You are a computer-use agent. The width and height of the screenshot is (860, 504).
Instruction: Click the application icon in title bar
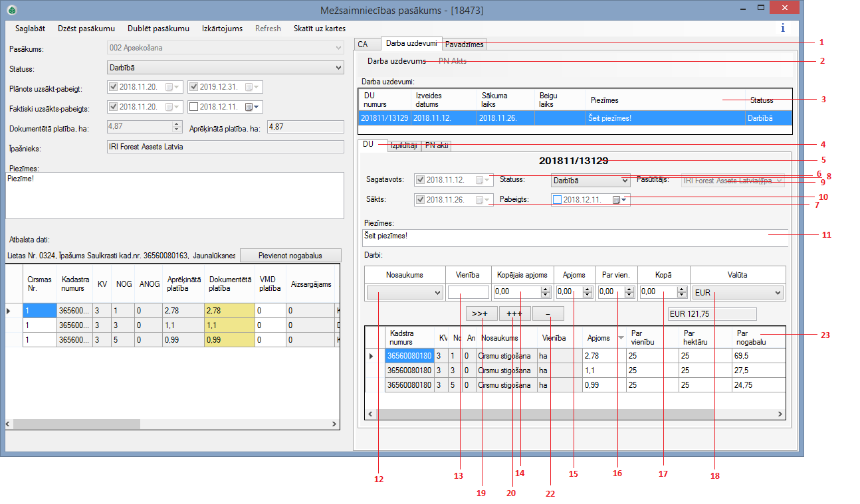11,10
